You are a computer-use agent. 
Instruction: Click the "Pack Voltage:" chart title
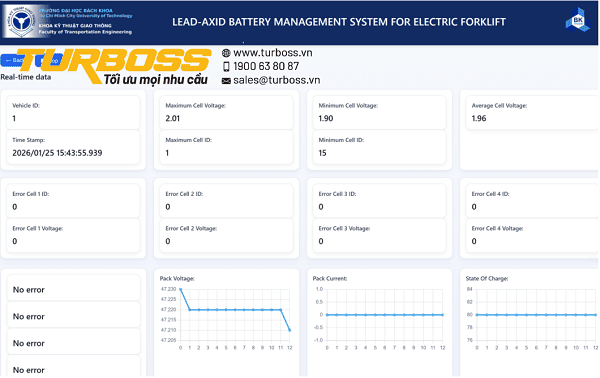pos(177,279)
